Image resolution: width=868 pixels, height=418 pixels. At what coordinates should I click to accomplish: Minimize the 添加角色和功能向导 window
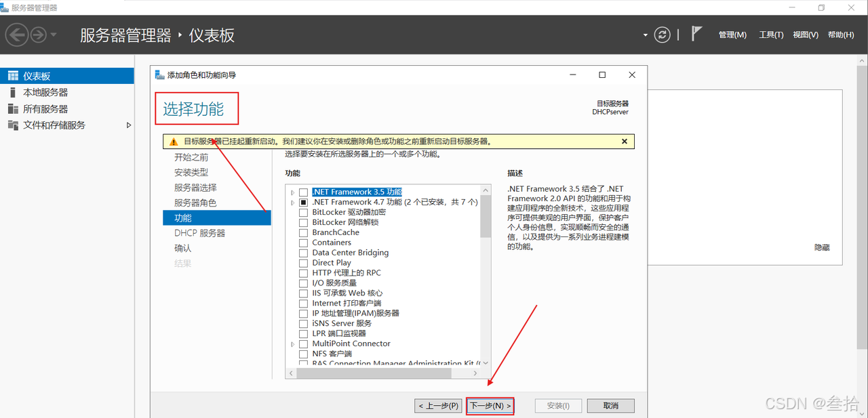click(573, 75)
